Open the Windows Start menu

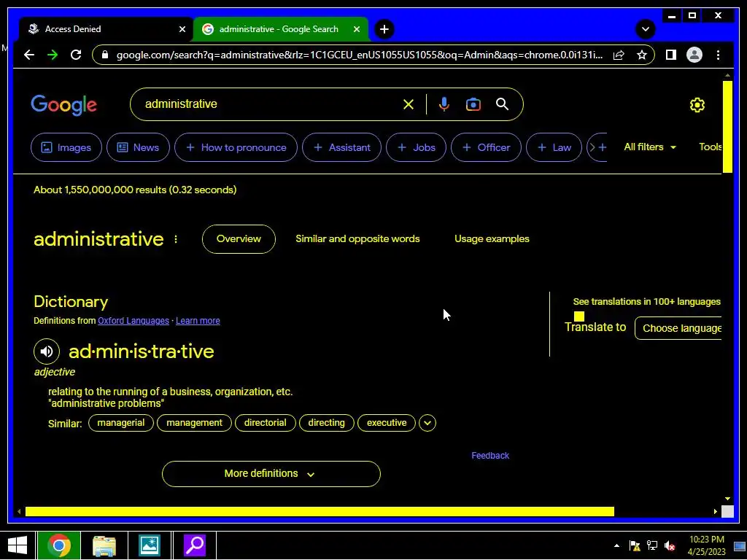tap(18, 545)
